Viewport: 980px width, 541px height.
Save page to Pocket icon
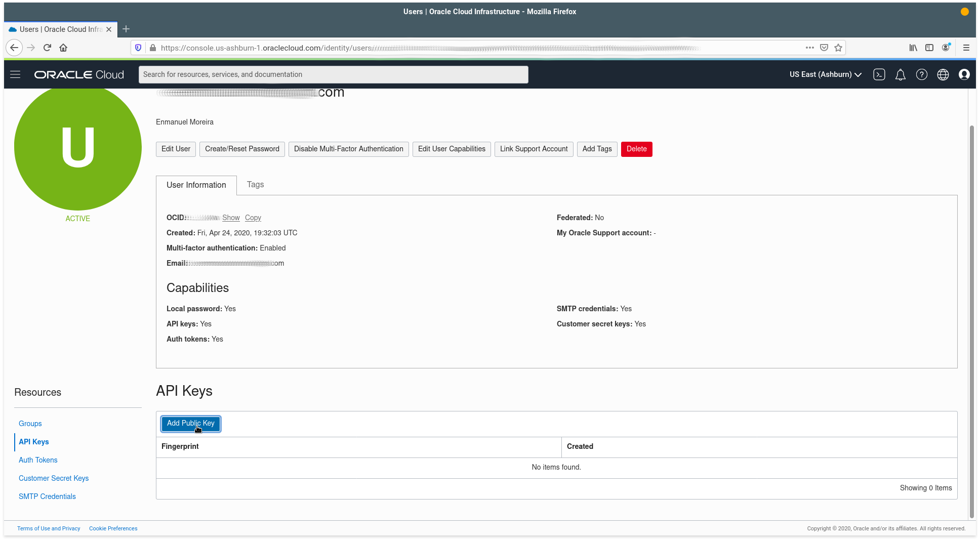pos(824,48)
